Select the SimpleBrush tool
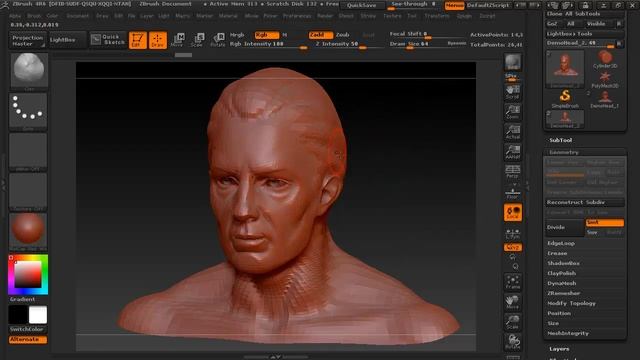 (565, 99)
